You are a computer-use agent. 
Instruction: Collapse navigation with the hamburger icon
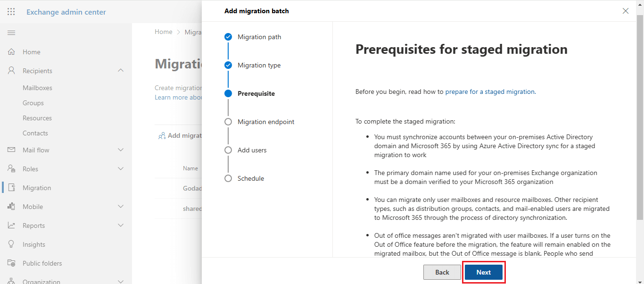[11, 33]
